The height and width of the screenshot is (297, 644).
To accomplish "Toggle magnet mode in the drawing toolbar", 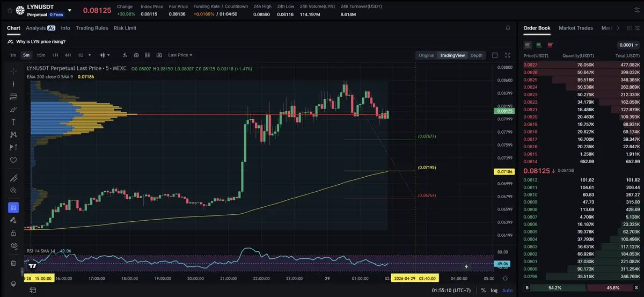I will click(13, 207).
